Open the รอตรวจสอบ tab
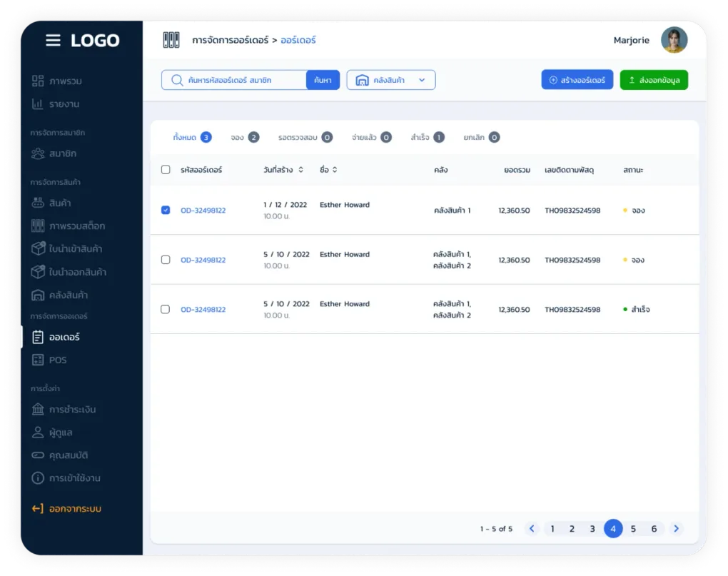Screen dimensions: 728x576 click(305, 137)
